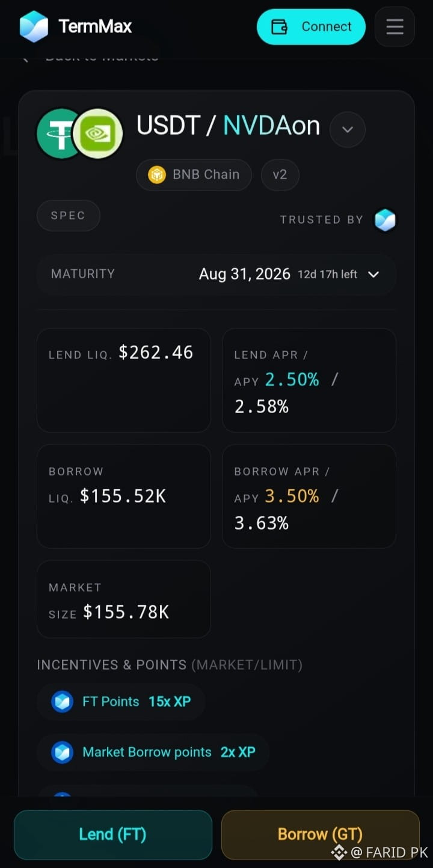Click the BNB Chain label chip
The image size is (433, 868).
pos(194,175)
